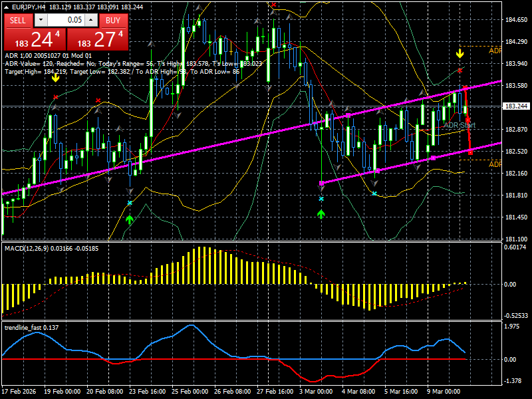
Task: Click the 182.160 price axis label
Action: (x=517, y=173)
